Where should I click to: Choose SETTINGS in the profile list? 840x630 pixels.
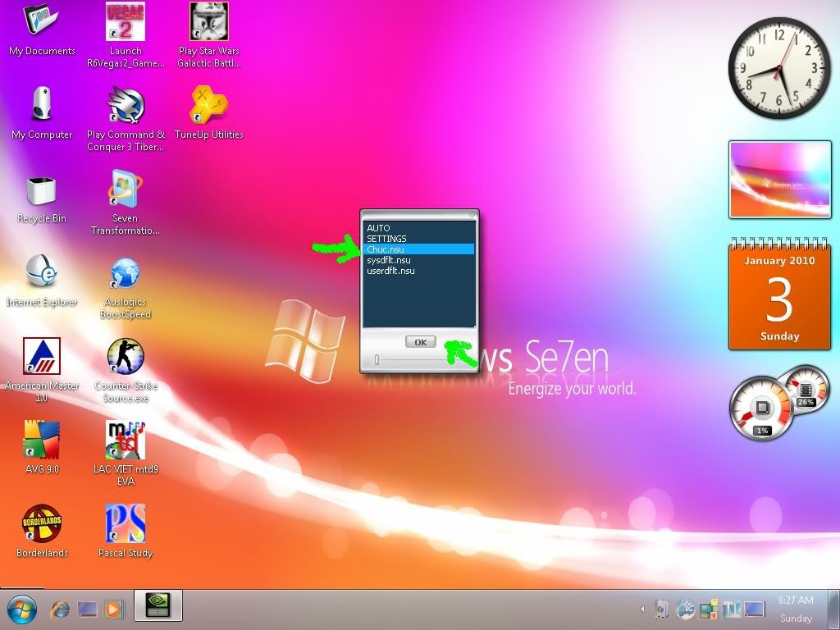point(418,239)
